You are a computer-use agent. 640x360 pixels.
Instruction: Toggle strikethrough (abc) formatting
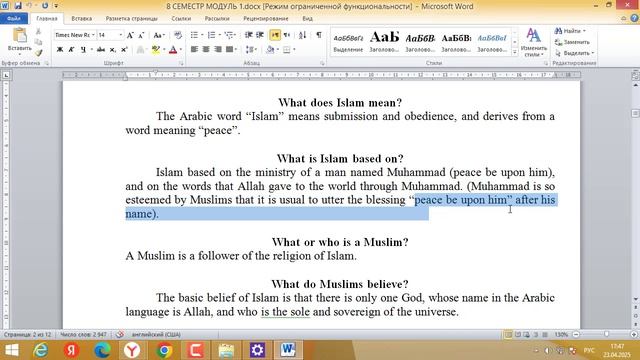point(101,50)
